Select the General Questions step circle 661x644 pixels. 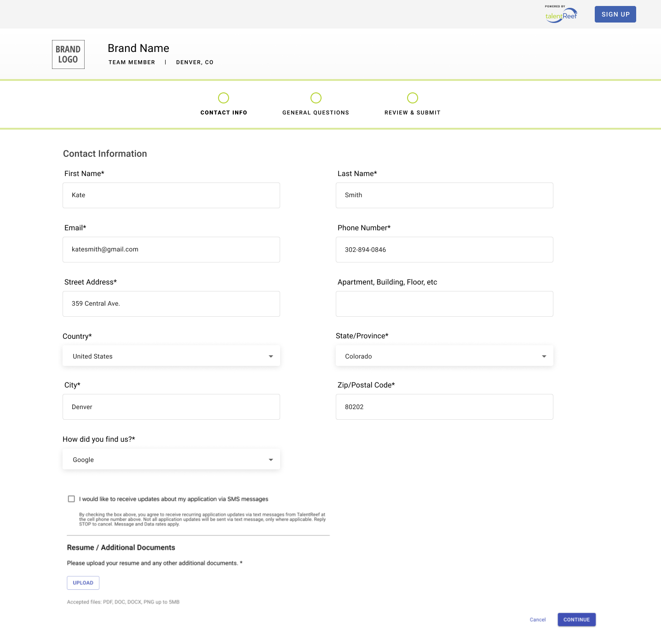coord(316,98)
